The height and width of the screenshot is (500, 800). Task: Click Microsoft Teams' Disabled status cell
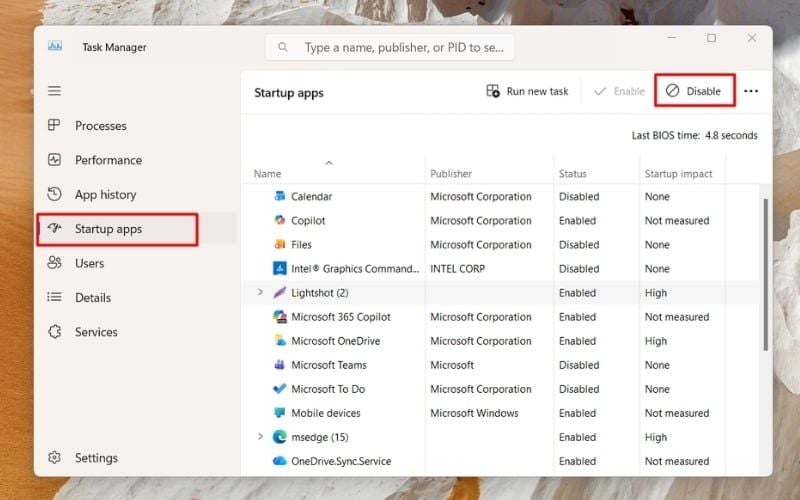tap(579, 365)
